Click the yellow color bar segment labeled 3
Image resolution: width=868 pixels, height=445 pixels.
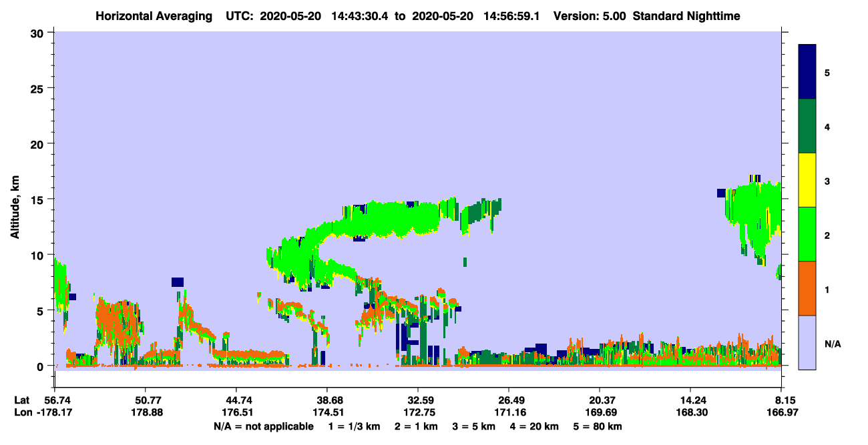click(807, 180)
